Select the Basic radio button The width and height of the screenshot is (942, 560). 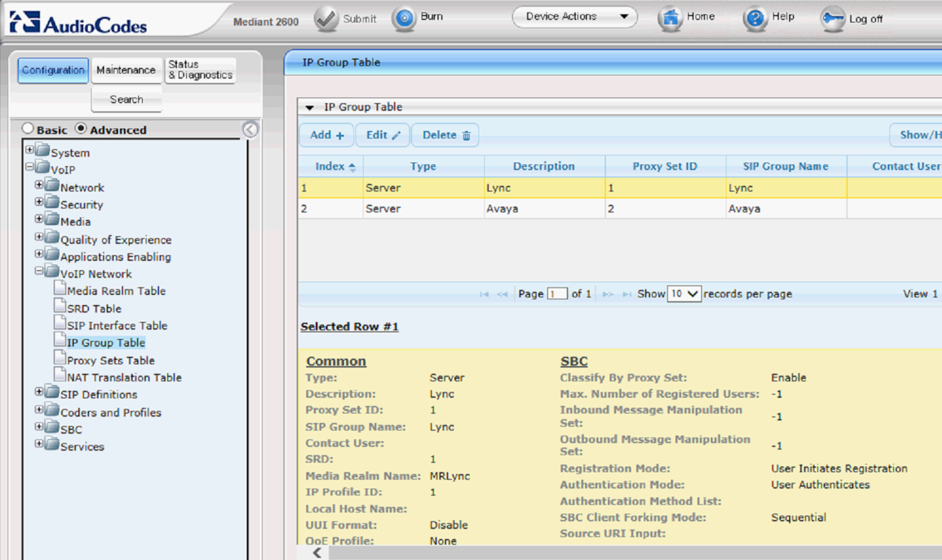[27, 128]
